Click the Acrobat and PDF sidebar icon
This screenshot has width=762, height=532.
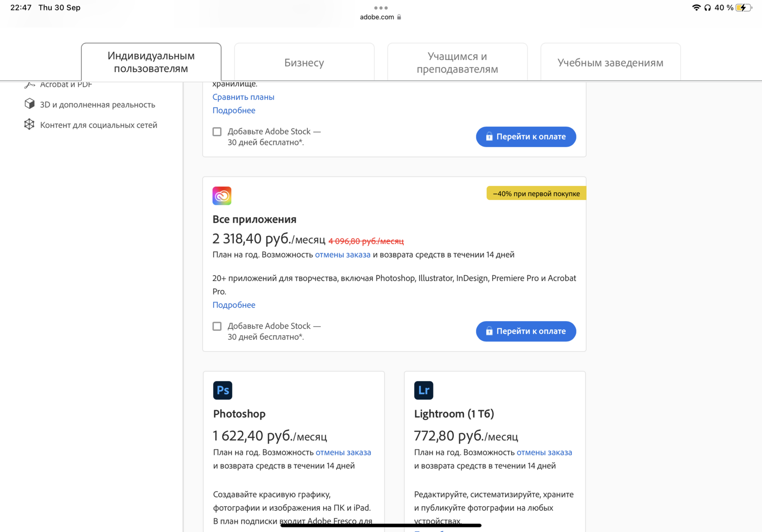tap(29, 85)
